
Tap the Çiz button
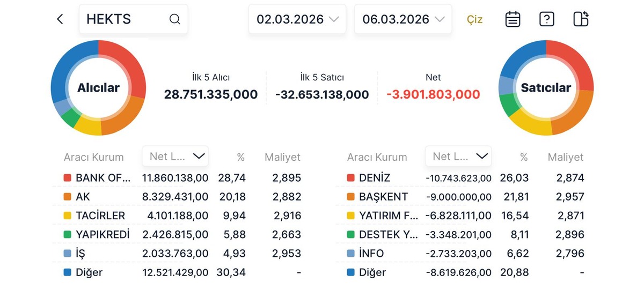pyautogui.click(x=475, y=20)
